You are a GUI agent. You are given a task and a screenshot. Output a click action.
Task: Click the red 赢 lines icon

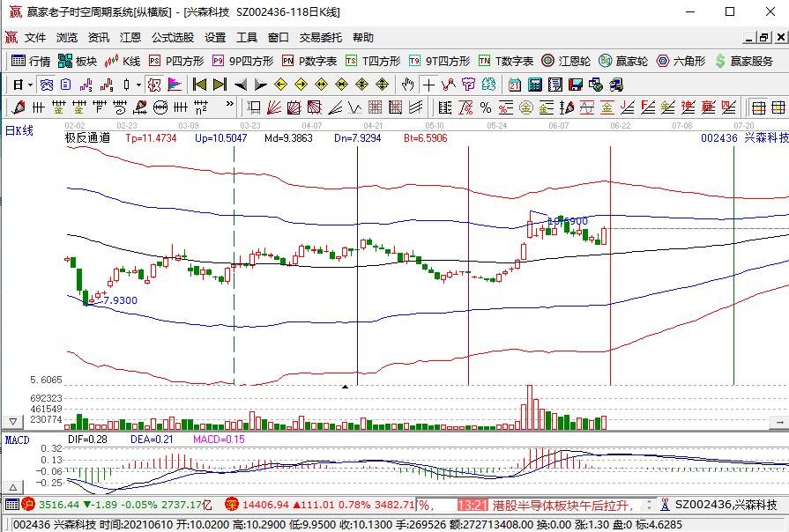(709, 107)
